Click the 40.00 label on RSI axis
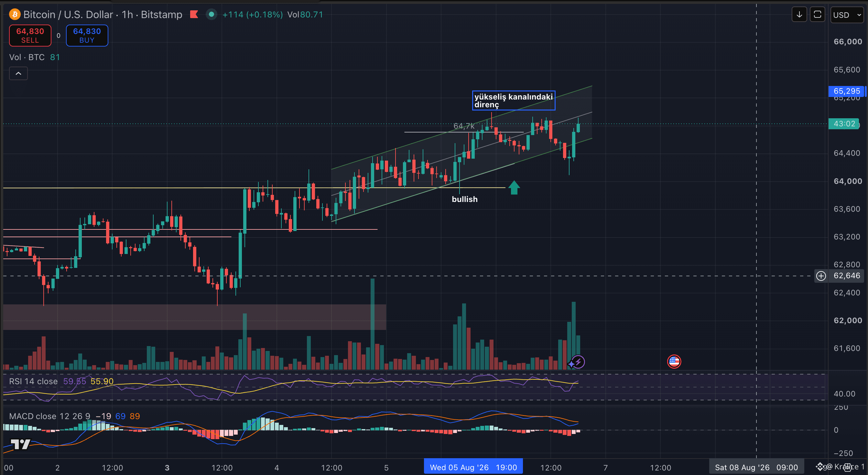Image resolution: width=868 pixels, height=475 pixels. (844, 394)
